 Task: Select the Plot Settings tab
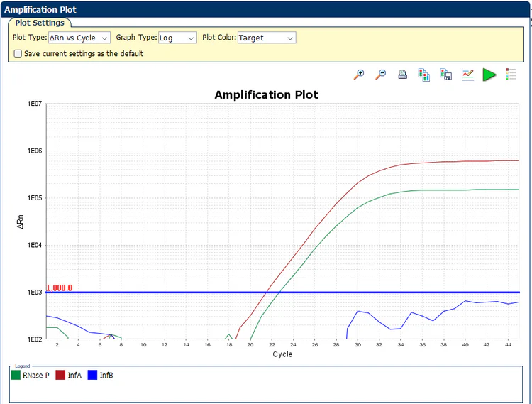point(40,23)
